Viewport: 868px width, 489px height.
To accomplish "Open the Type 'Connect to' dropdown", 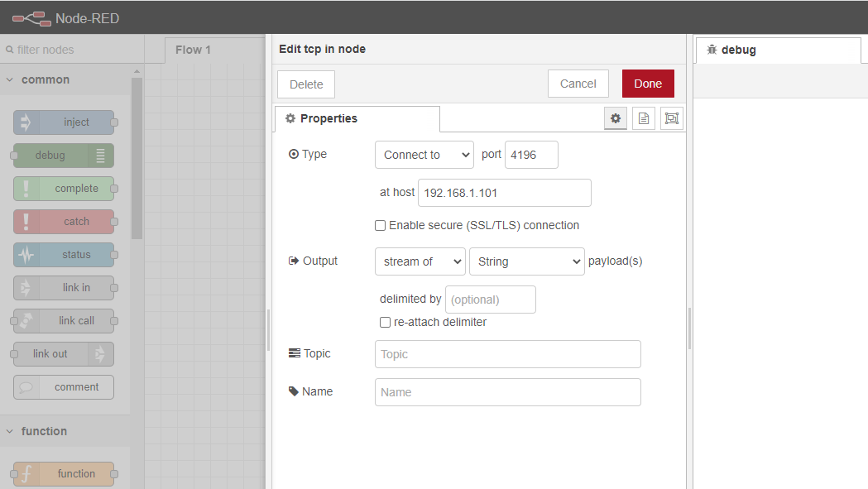I will tap(424, 155).
